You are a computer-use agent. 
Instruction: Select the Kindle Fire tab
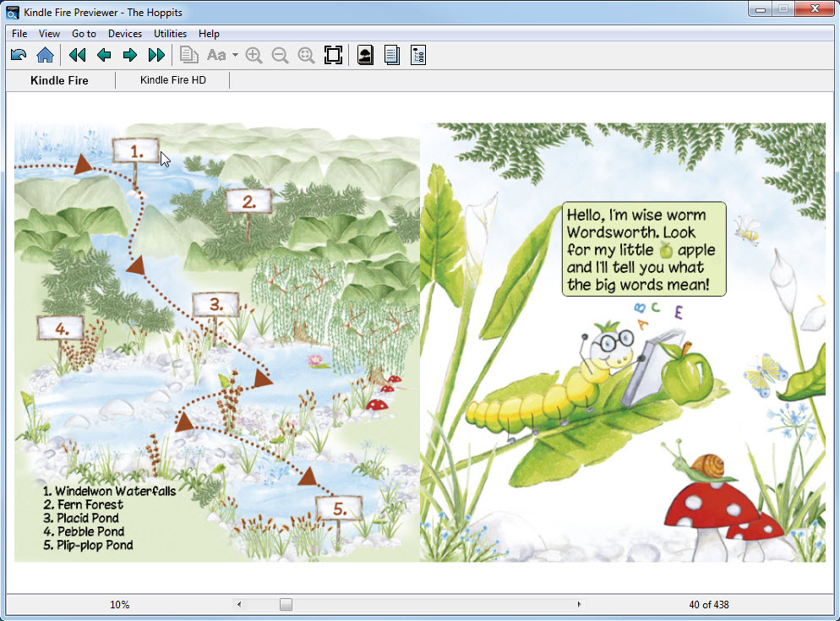[59, 80]
